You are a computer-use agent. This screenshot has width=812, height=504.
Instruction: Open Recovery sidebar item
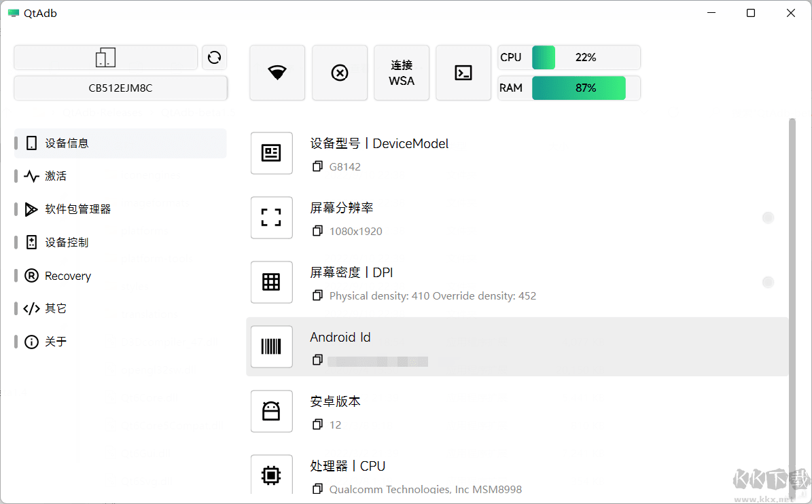coord(120,276)
